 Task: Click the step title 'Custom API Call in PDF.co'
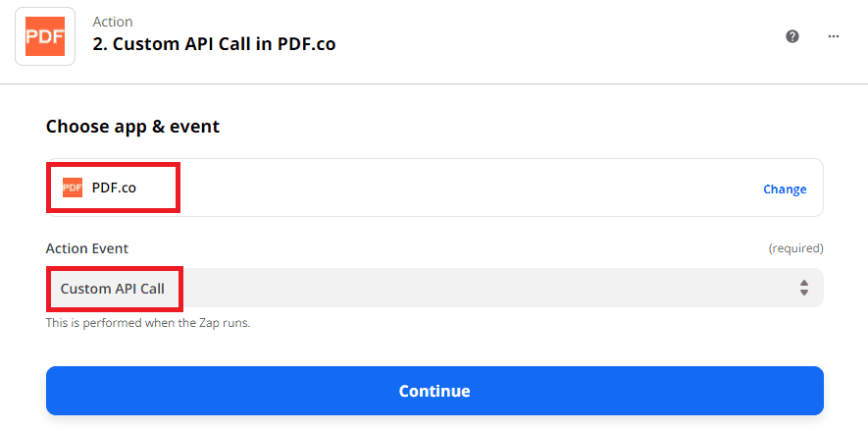point(226,45)
